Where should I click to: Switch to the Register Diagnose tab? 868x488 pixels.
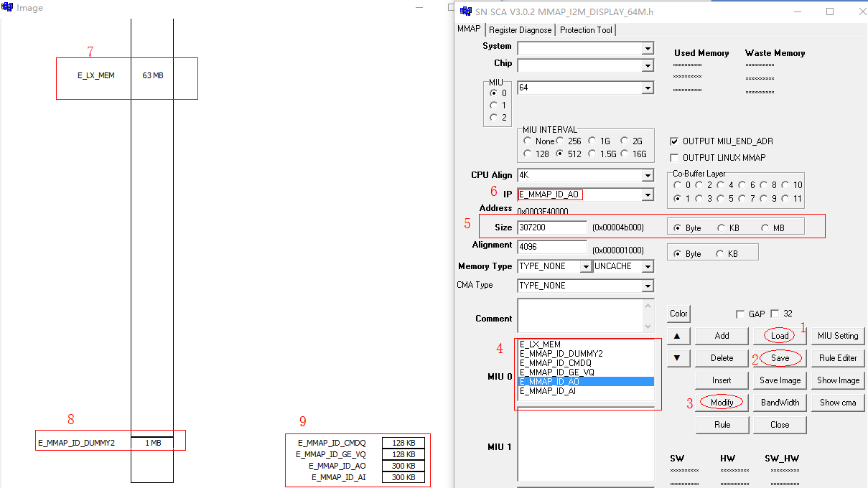coord(521,30)
